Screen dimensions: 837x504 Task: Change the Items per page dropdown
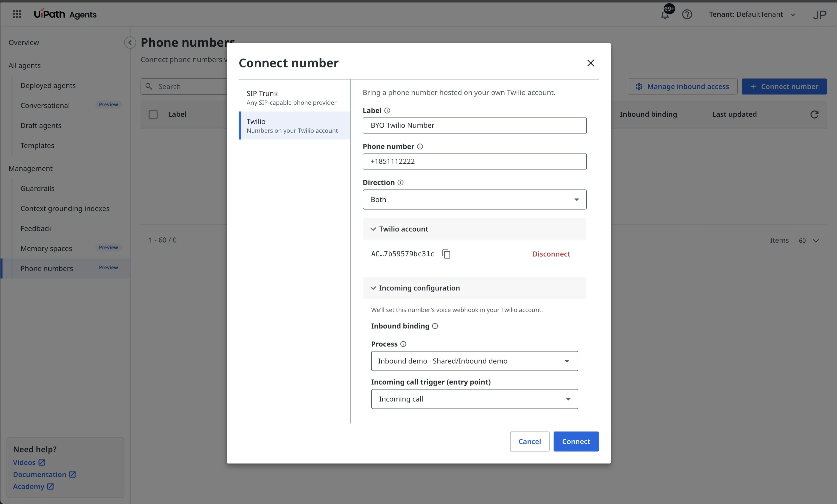[x=808, y=241]
